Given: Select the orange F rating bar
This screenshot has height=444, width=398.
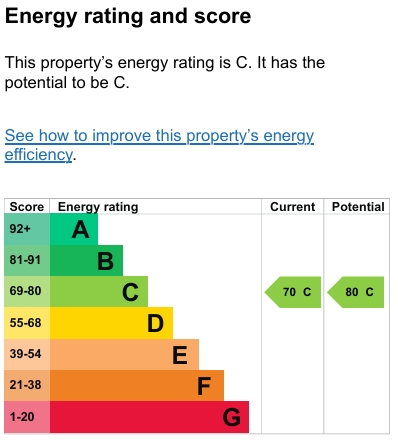Looking at the screenshot, I should [137, 385].
